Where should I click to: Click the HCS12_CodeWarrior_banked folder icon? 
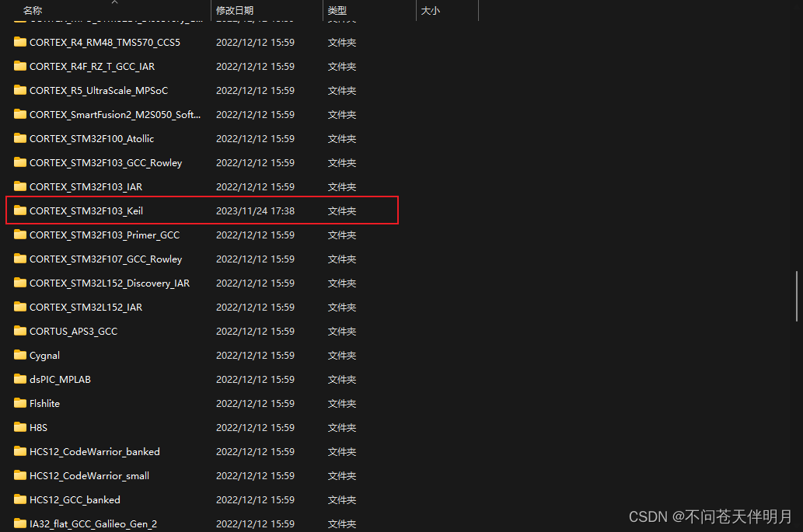point(20,450)
